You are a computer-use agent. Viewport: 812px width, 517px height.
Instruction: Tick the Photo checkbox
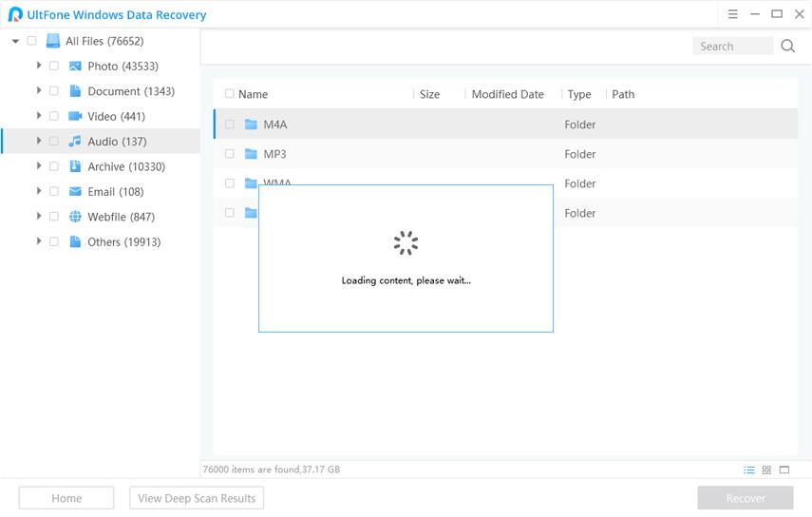pos(54,66)
